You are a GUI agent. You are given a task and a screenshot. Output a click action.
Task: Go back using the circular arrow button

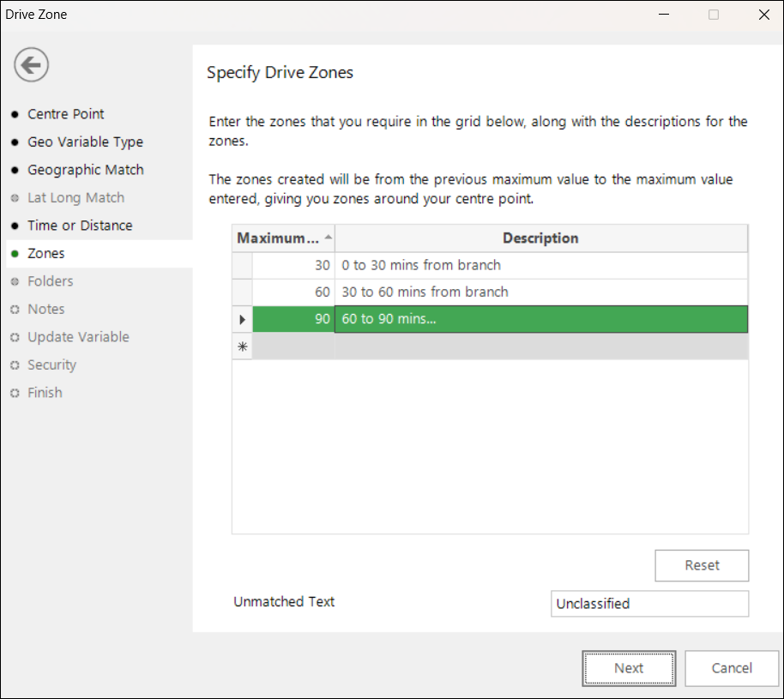[x=31, y=65]
